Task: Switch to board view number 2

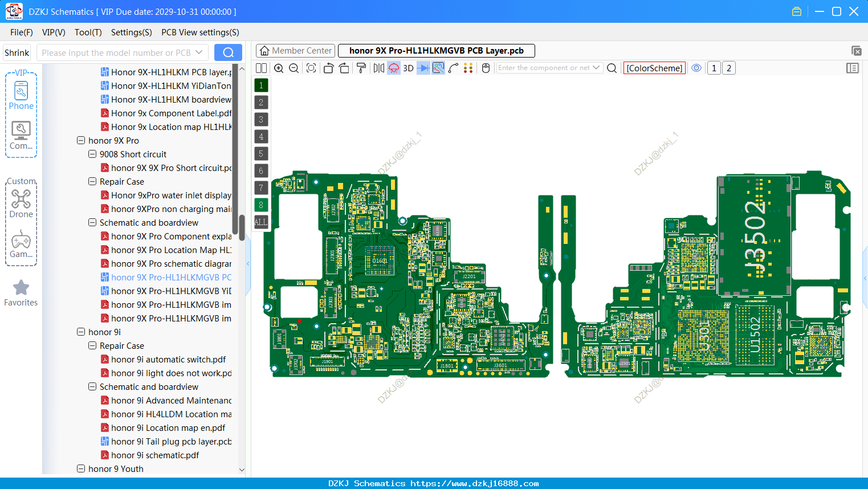Action: click(x=729, y=68)
